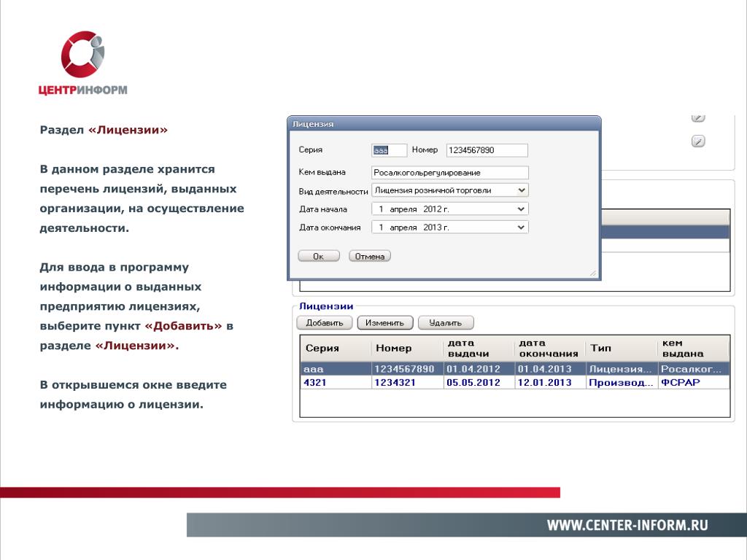Screen dimensions: 747x560
Task: Click the CentrInform logo
Action: [x=82, y=64]
